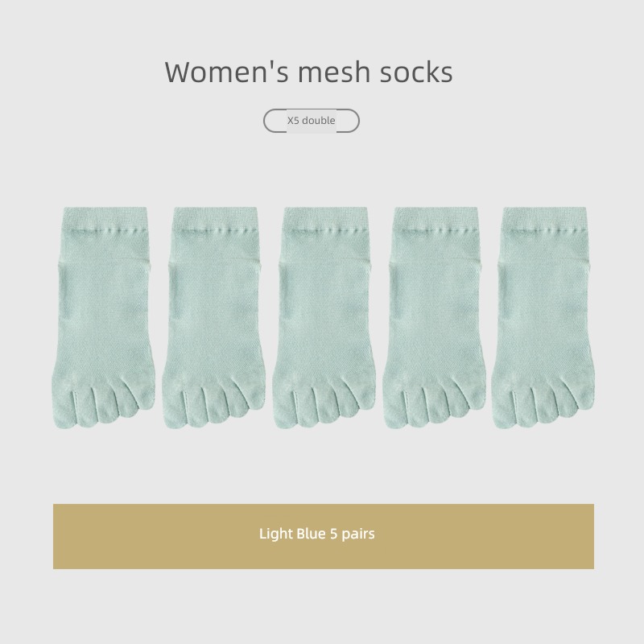Select the fourth sock from the left

(x=434, y=317)
